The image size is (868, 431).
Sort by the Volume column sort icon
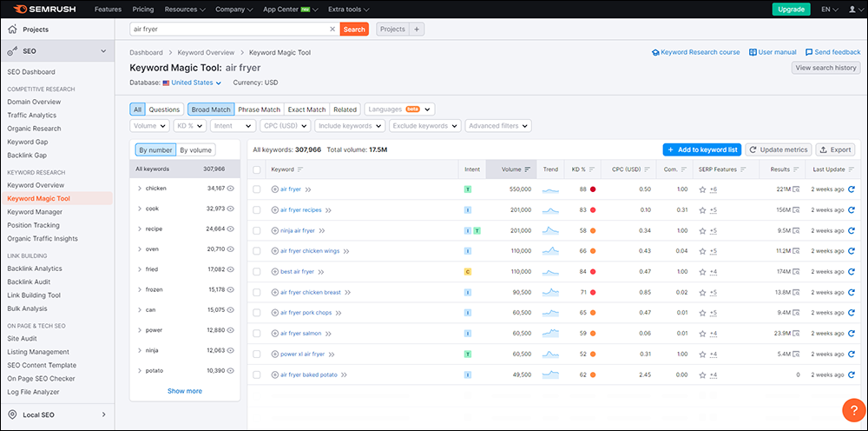(x=528, y=169)
